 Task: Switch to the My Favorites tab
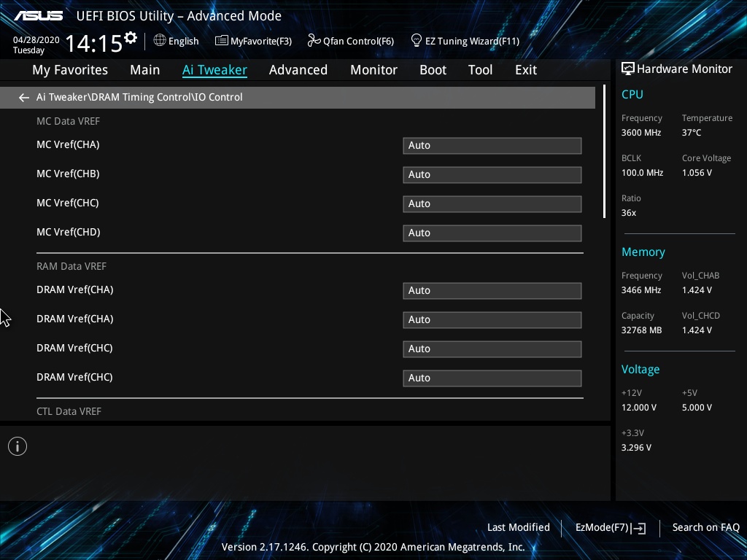click(x=70, y=70)
